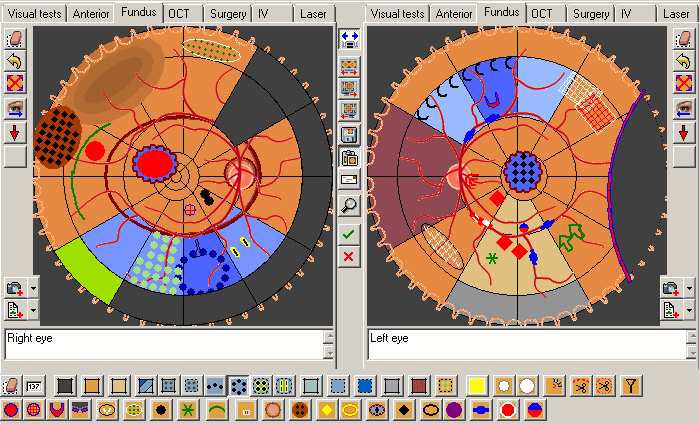The height and width of the screenshot is (424, 699).
Task: Click the blue double-arrow icon in center toolbar
Action: pyautogui.click(x=349, y=38)
